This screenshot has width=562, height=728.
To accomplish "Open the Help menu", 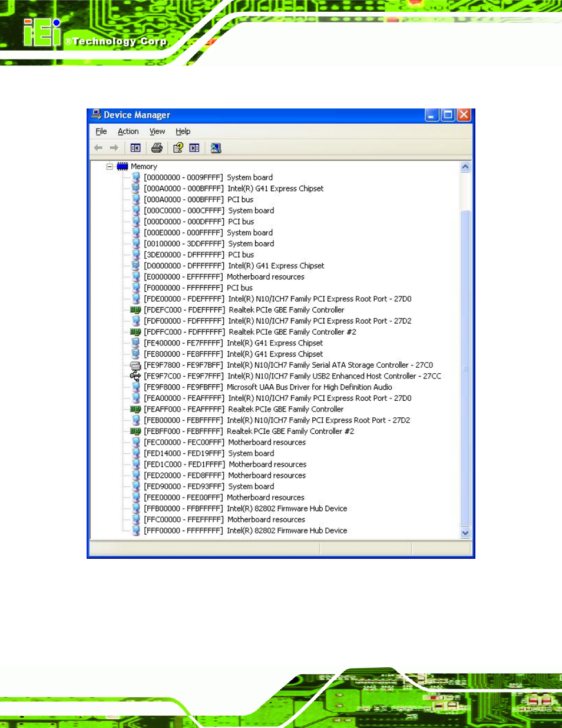I will [183, 131].
